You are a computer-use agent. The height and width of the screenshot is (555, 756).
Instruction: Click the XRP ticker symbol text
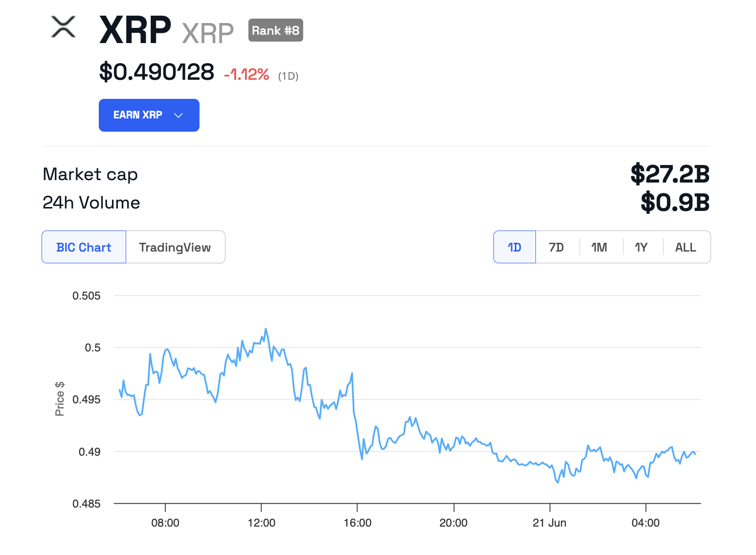pyautogui.click(x=208, y=33)
